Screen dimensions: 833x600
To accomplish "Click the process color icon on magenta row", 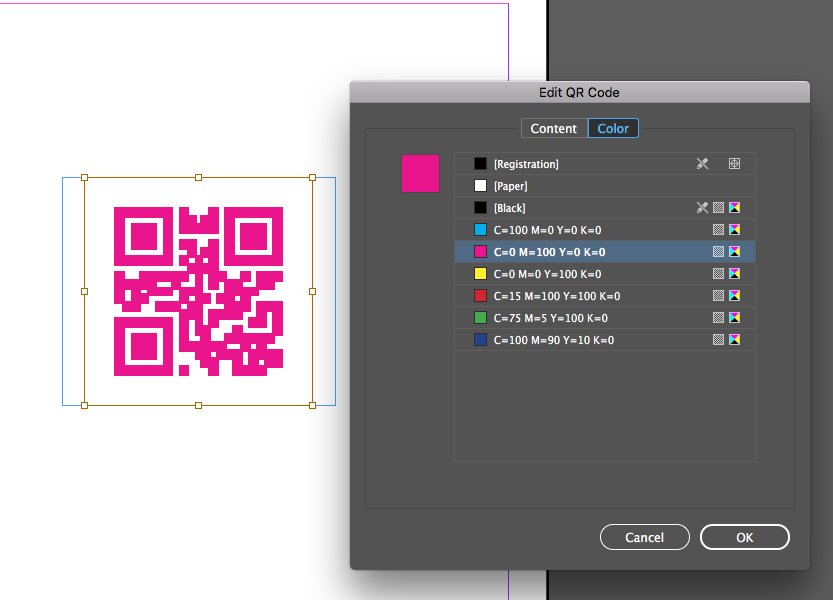I will point(718,252).
